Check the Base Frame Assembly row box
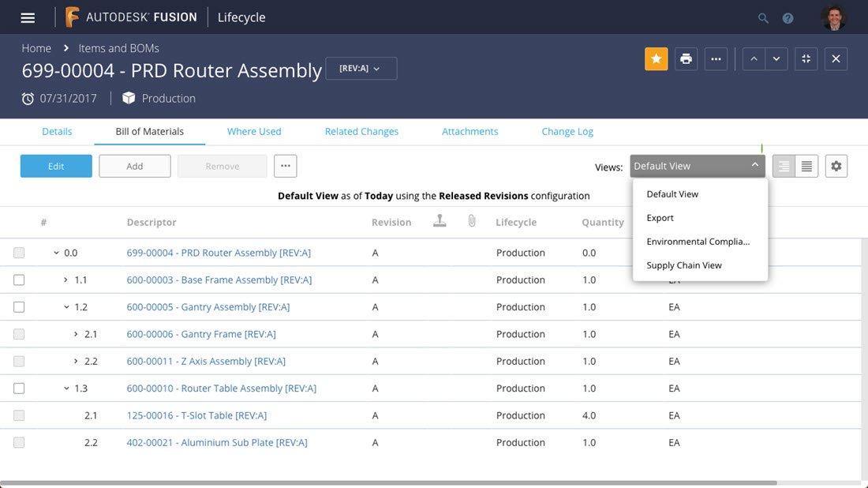This screenshot has width=868, height=488. (x=19, y=280)
